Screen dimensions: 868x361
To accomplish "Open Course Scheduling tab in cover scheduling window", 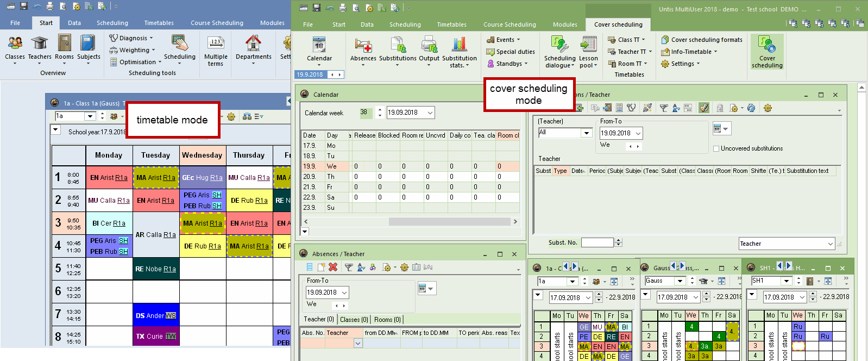I will [510, 24].
